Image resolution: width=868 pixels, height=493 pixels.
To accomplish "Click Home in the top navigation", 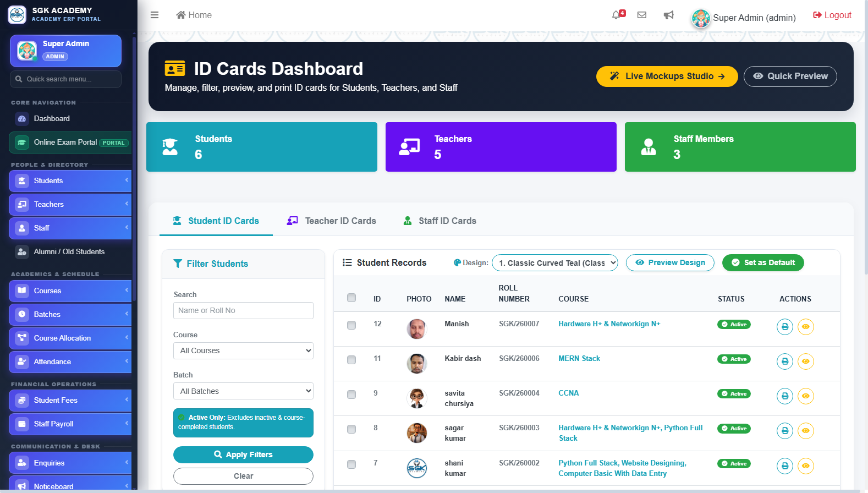I will point(194,15).
